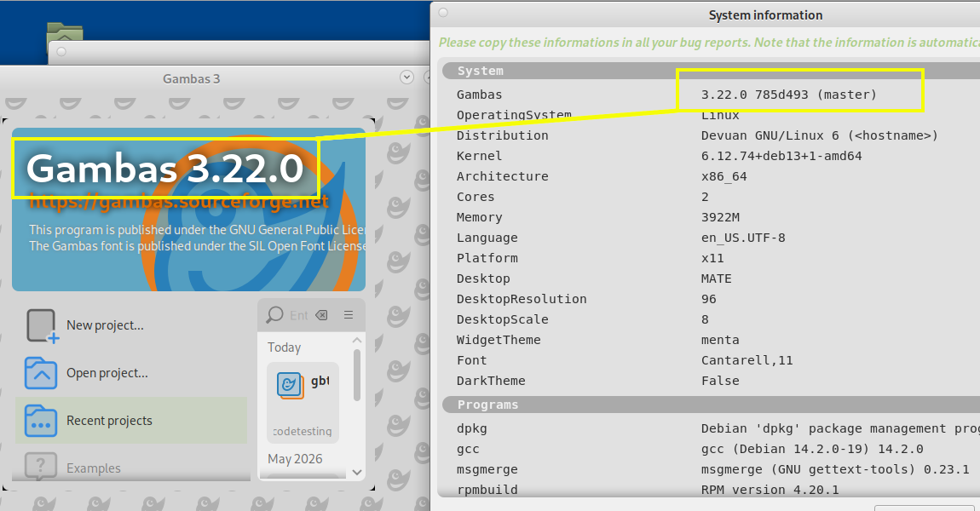Clear the project search field

point(321,315)
